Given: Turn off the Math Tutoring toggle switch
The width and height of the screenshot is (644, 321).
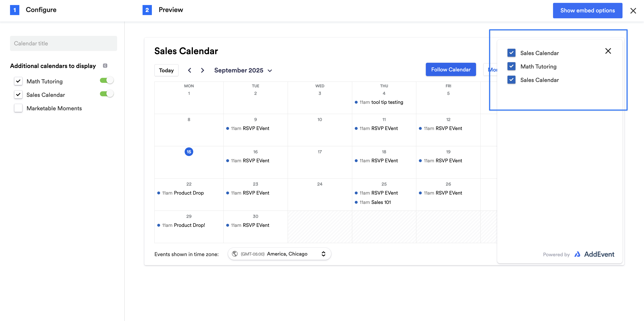Looking at the screenshot, I should click(x=107, y=80).
